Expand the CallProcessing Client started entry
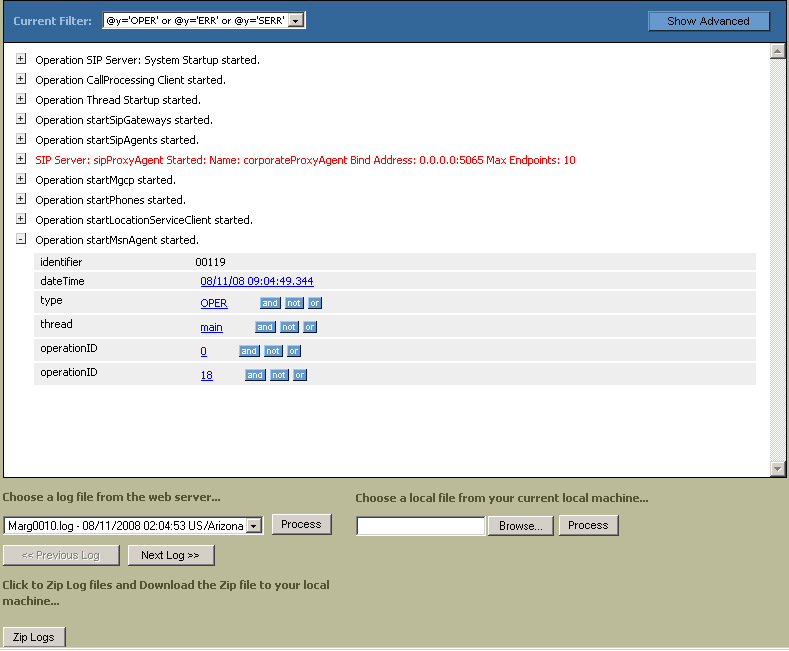This screenshot has width=789, height=651. [21, 80]
